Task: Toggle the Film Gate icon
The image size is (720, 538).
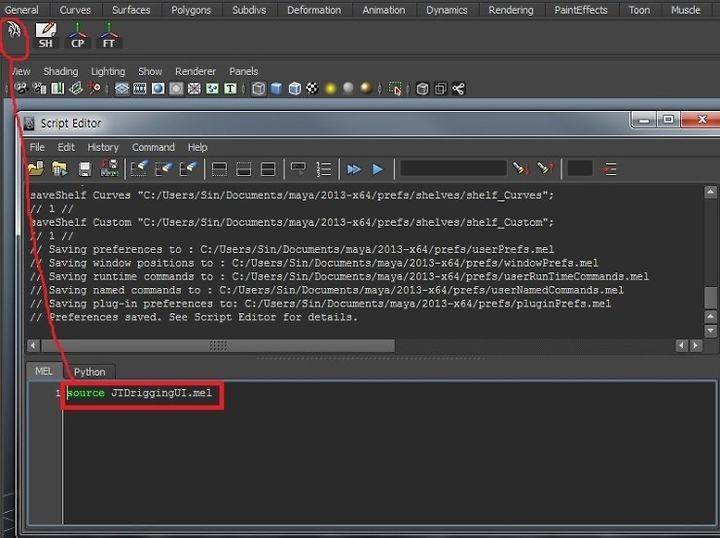Action: (140, 89)
